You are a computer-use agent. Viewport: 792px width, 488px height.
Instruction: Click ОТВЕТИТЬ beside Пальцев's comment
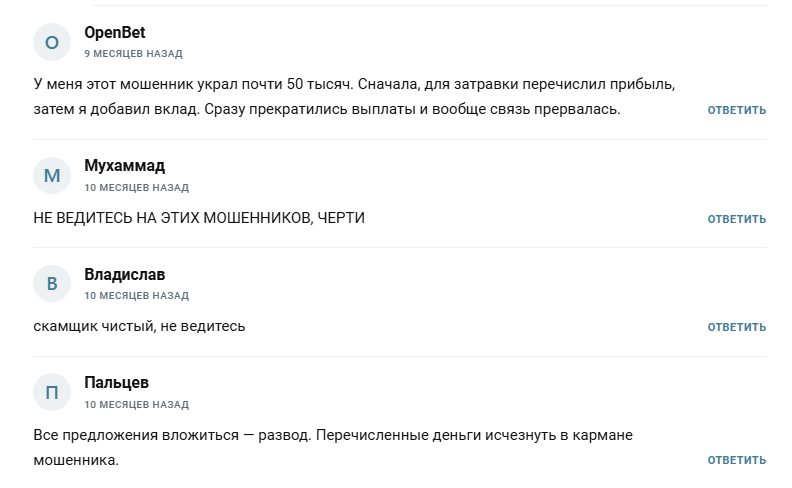pyautogui.click(x=737, y=460)
